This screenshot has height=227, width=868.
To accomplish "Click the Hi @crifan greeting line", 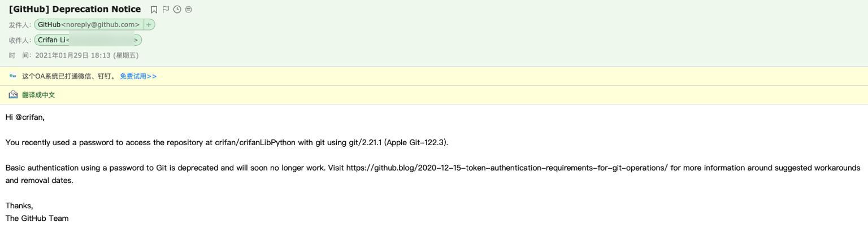I will point(25,117).
